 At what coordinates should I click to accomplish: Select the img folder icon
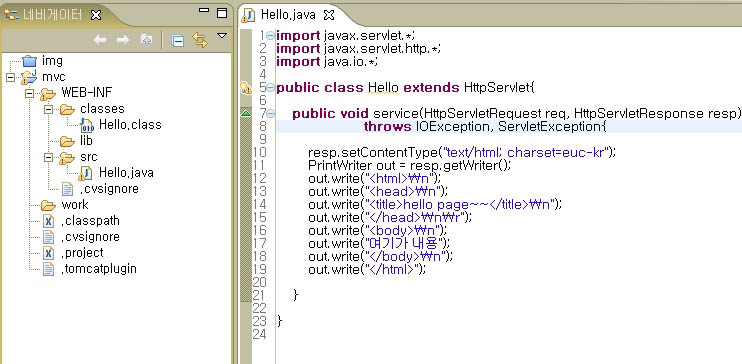pos(29,61)
